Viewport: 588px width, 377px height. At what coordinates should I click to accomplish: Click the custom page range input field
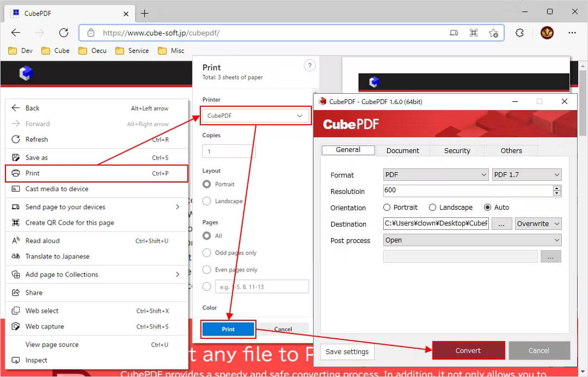262,286
